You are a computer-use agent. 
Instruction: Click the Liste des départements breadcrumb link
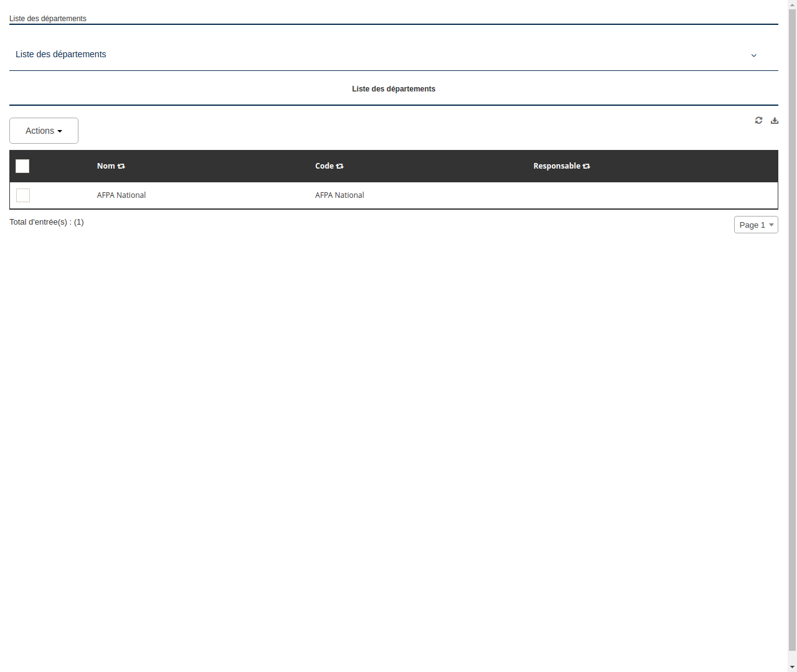click(x=47, y=19)
